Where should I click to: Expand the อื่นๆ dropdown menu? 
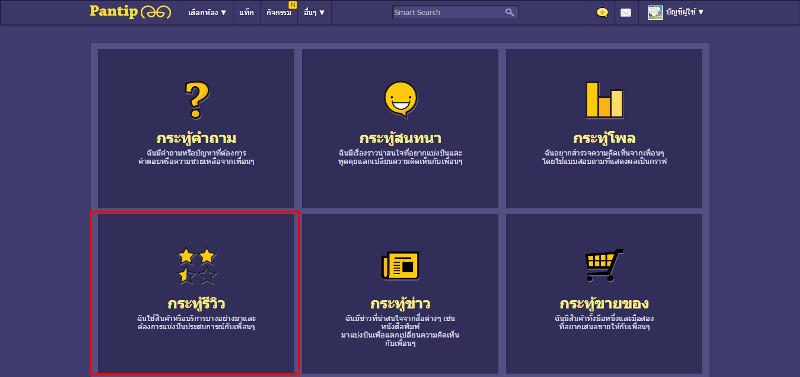314,12
